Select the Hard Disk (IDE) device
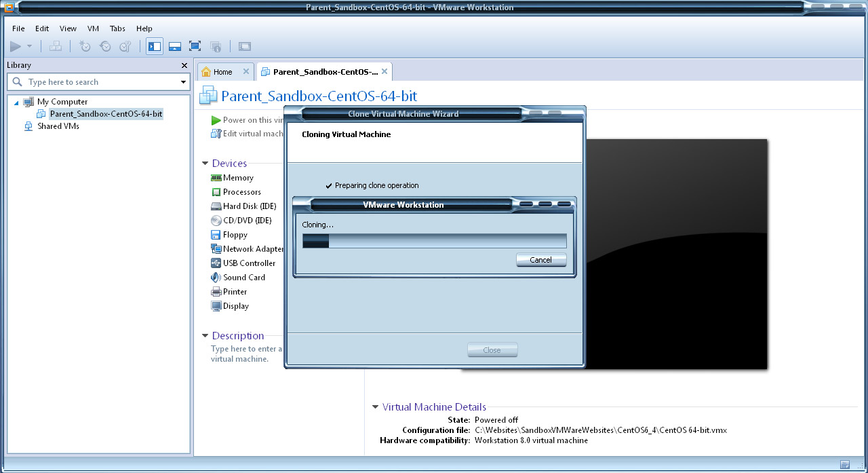Image resolution: width=868 pixels, height=473 pixels. [x=243, y=206]
